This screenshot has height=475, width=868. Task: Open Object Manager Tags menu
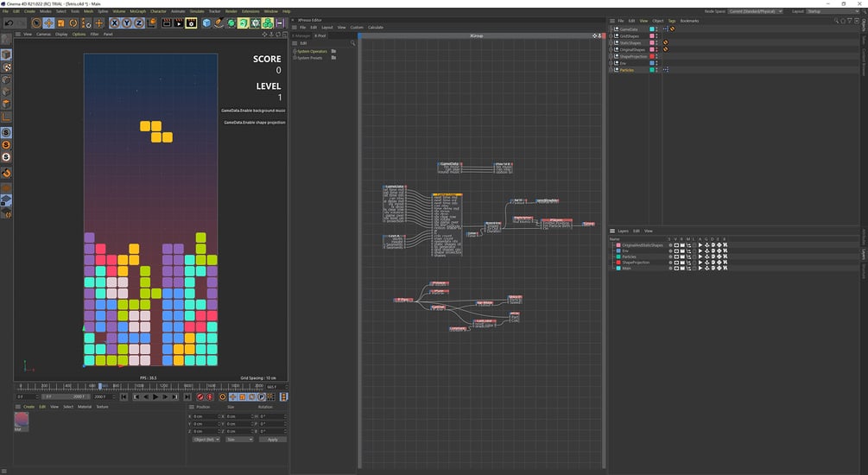(x=671, y=21)
